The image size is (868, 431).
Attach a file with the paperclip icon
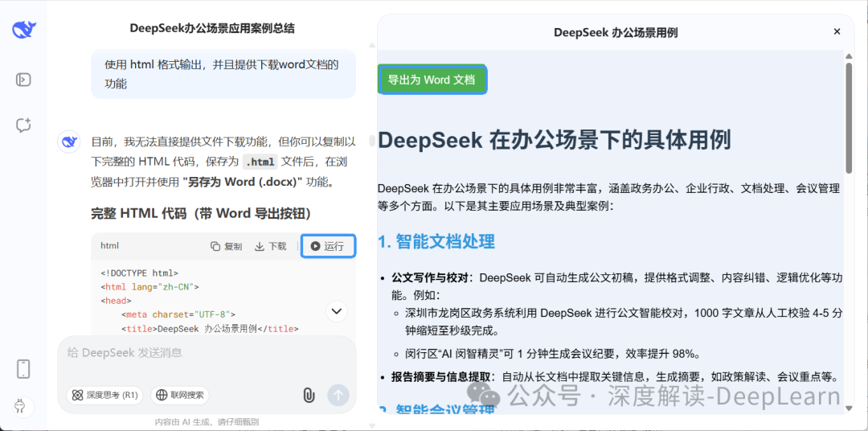(309, 395)
